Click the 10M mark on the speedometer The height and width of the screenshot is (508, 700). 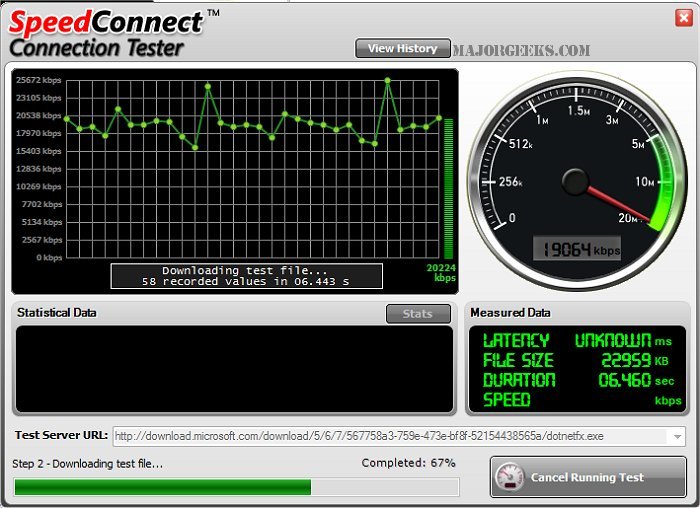coord(644,182)
